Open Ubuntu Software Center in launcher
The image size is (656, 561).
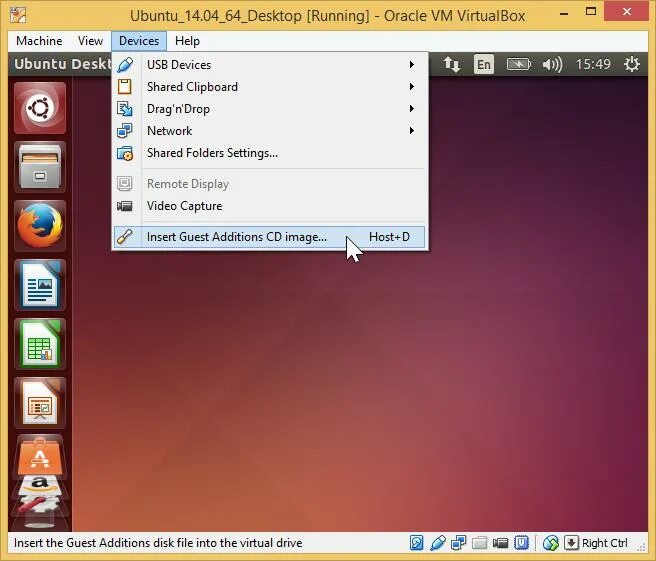click(40, 456)
